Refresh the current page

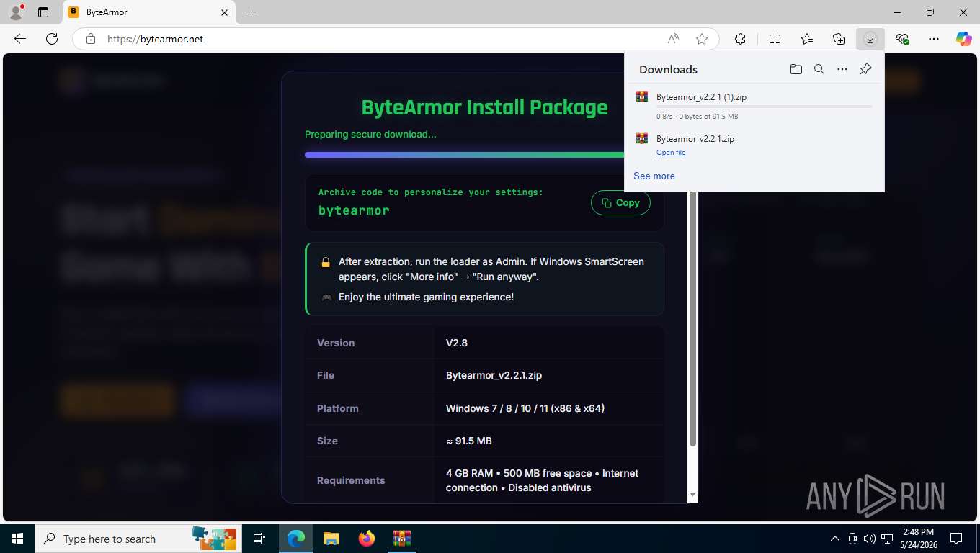click(x=52, y=39)
